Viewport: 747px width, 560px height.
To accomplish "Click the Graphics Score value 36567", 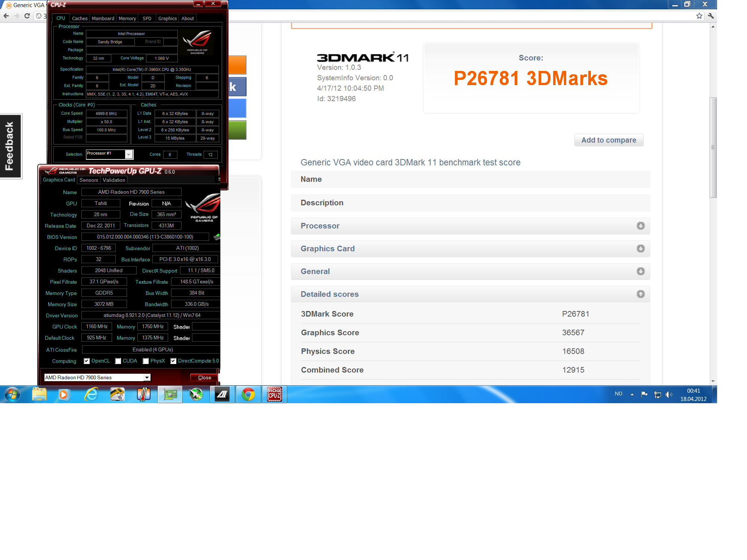I will click(x=573, y=333).
